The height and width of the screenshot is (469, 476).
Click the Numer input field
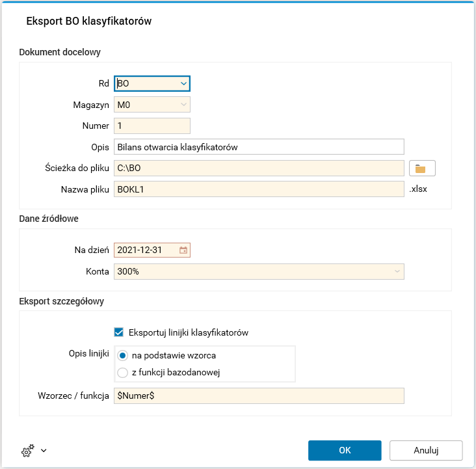(152, 126)
